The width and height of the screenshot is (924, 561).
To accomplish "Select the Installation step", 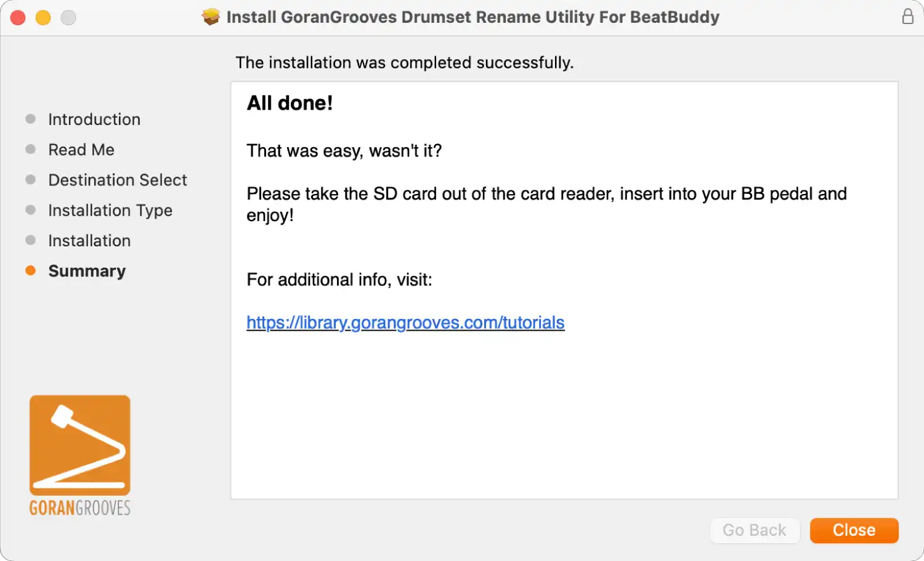I will [89, 241].
